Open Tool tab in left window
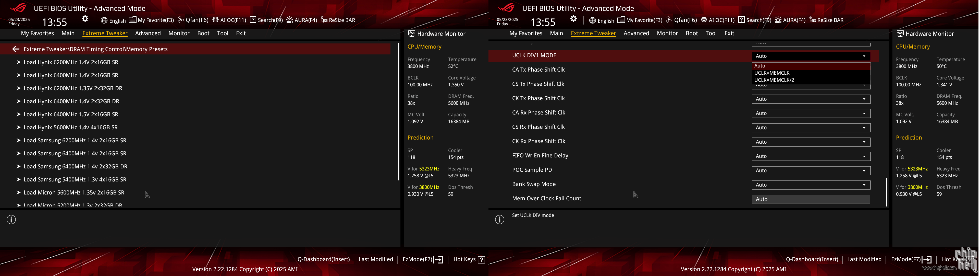Viewport: 980px width, 276px height. point(223,33)
